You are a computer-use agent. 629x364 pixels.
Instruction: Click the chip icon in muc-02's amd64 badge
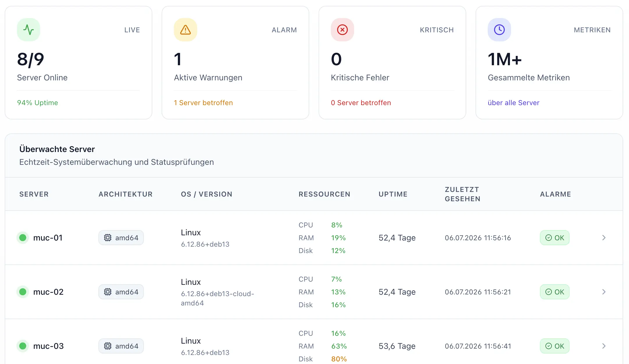click(x=108, y=292)
